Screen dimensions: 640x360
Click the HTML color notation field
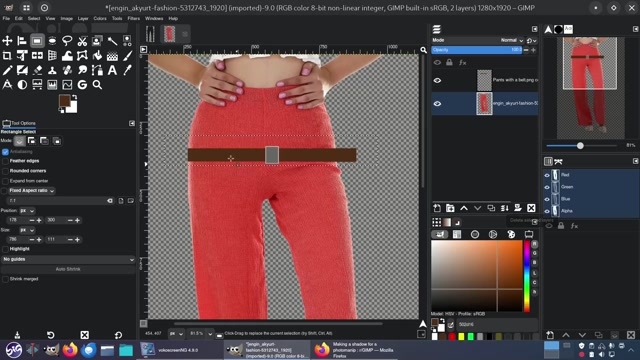click(496, 324)
